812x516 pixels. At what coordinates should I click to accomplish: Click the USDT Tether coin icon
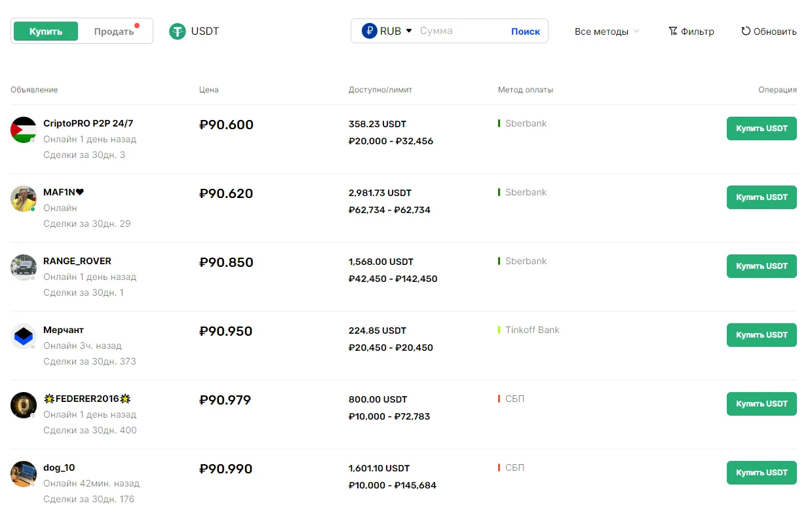tap(178, 31)
